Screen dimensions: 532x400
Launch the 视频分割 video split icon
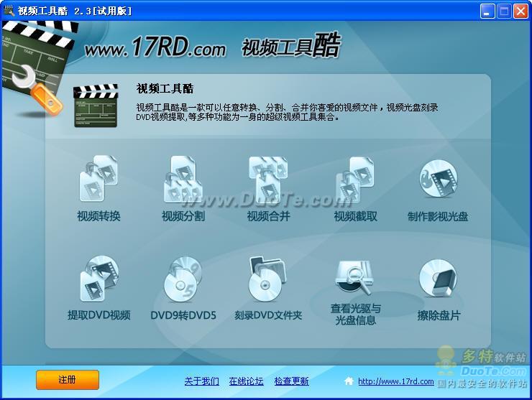(x=183, y=179)
